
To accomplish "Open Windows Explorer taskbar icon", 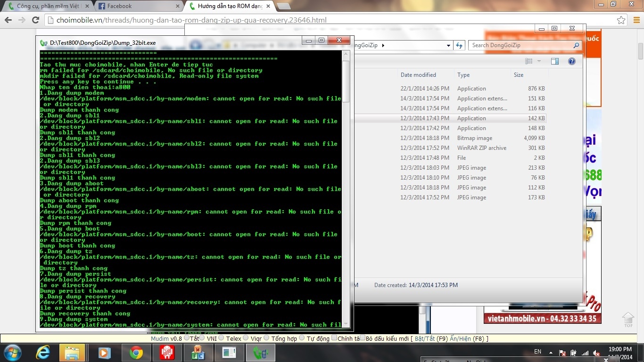I will pos(73,353).
